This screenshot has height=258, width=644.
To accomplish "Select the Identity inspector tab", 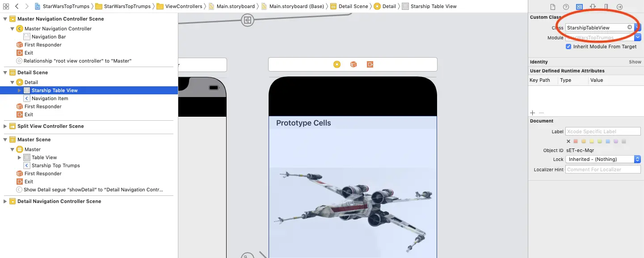I will 579,7.
